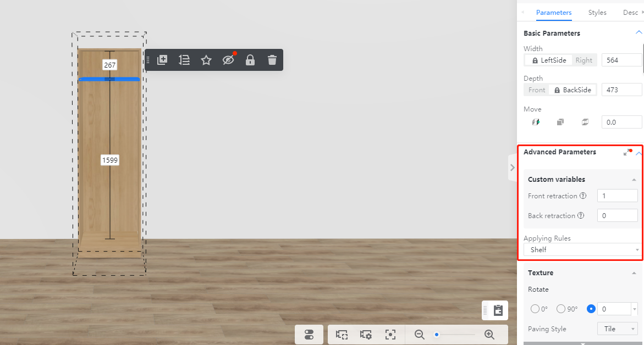Click Front retraction help icon
The height and width of the screenshot is (345, 644).
[x=583, y=196]
